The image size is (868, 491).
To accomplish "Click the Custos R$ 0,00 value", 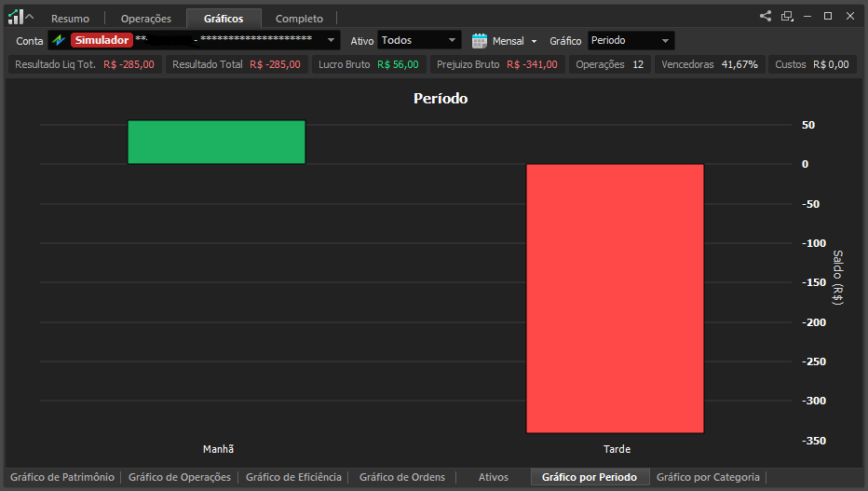I will click(831, 64).
